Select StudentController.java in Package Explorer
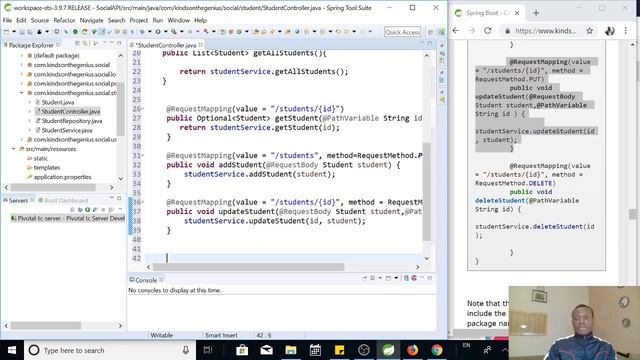This screenshot has width=640, height=360. coord(71,111)
